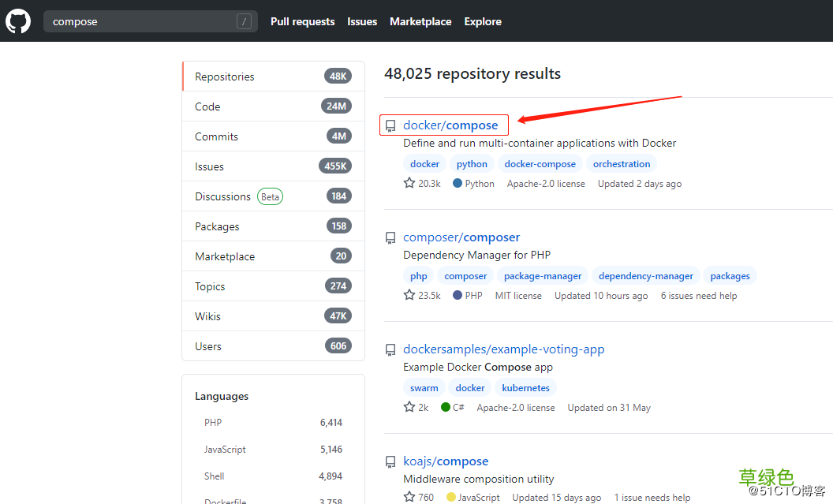Click the purple PHP language dot
Image resolution: width=833 pixels, height=504 pixels.
[x=458, y=295]
